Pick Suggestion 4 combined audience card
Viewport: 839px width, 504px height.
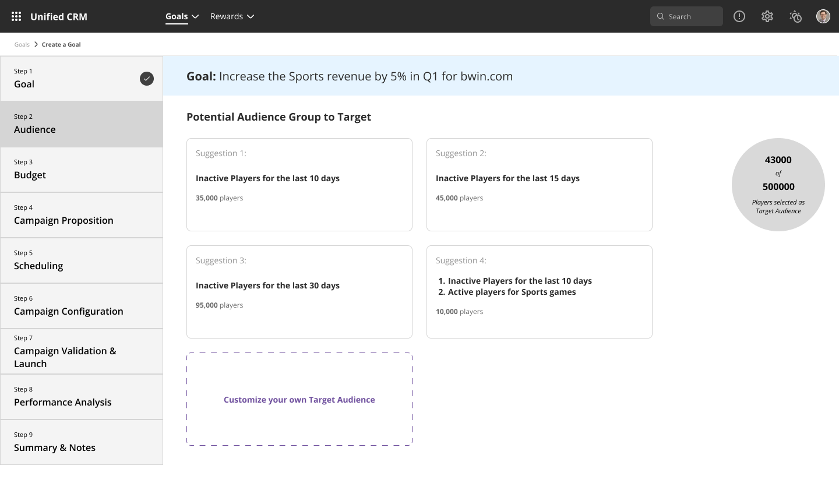click(x=540, y=292)
